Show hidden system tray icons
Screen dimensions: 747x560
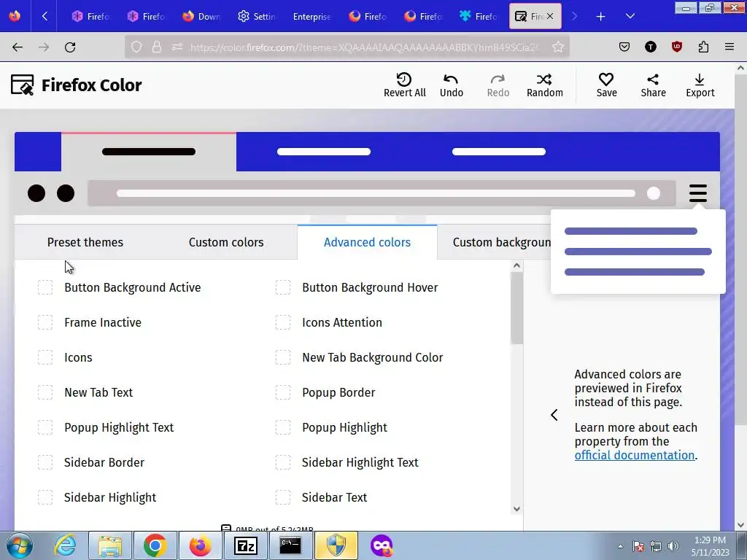pyautogui.click(x=620, y=546)
